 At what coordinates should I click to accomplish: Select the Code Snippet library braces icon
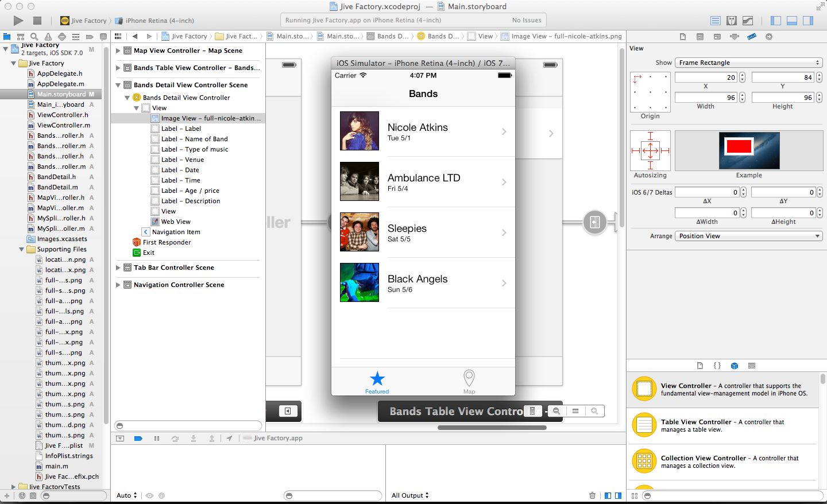(717, 366)
